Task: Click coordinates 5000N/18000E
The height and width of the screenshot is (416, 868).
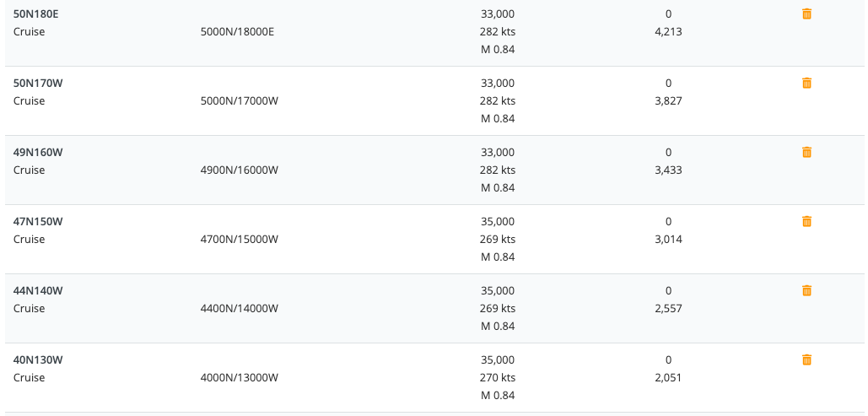Action: [238, 32]
